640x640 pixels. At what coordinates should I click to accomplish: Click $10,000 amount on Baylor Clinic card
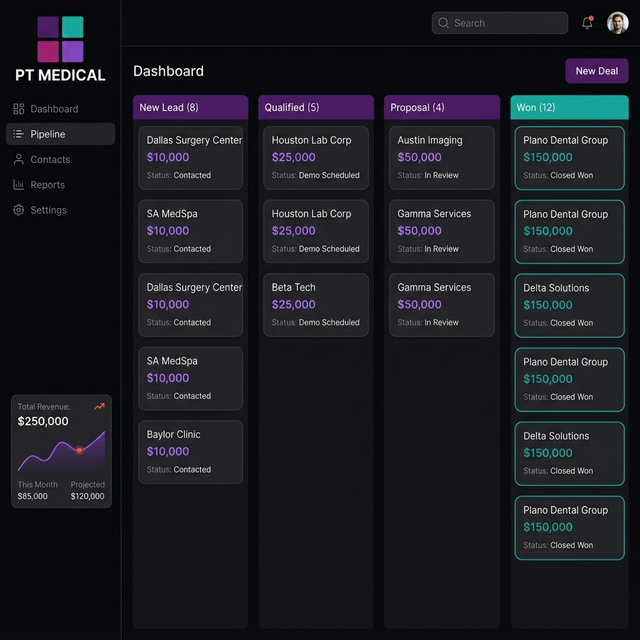click(x=168, y=451)
